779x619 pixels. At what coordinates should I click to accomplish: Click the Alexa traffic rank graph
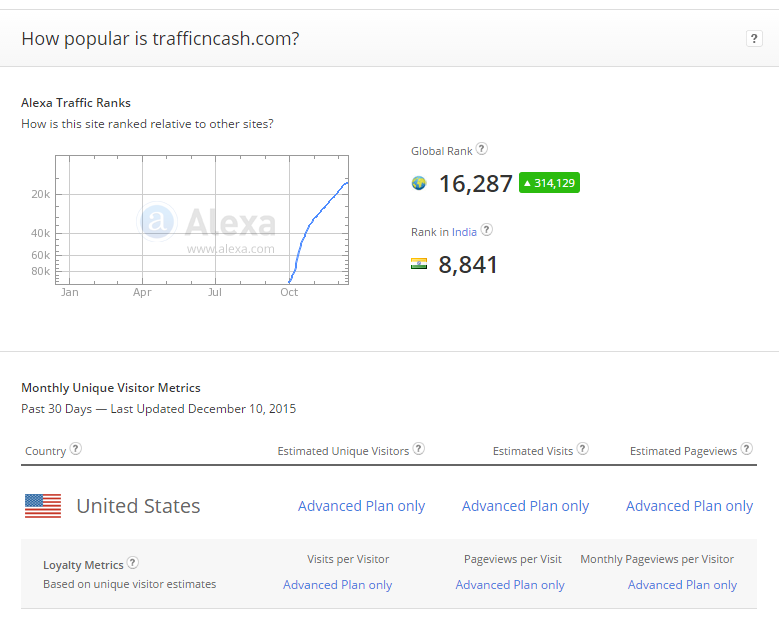point(202,220)
